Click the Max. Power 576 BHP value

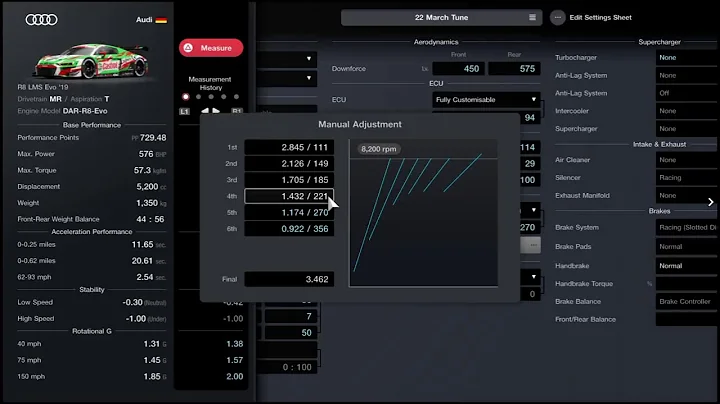tap(152, 154)
